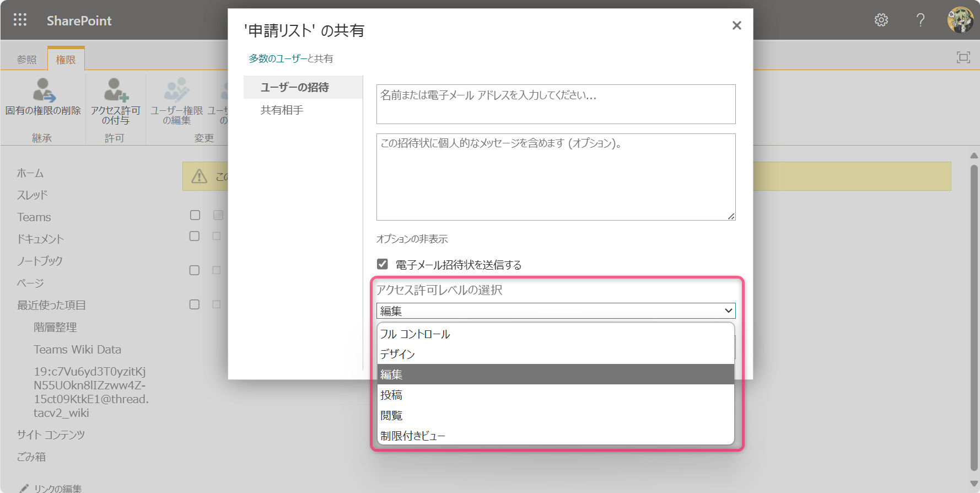Select フル コントロール permission option
980x493 pixels.
tap(556, 334)
